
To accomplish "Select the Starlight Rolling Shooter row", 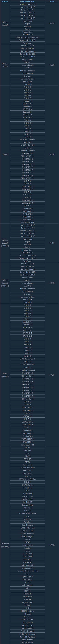I will click(27, 38).
